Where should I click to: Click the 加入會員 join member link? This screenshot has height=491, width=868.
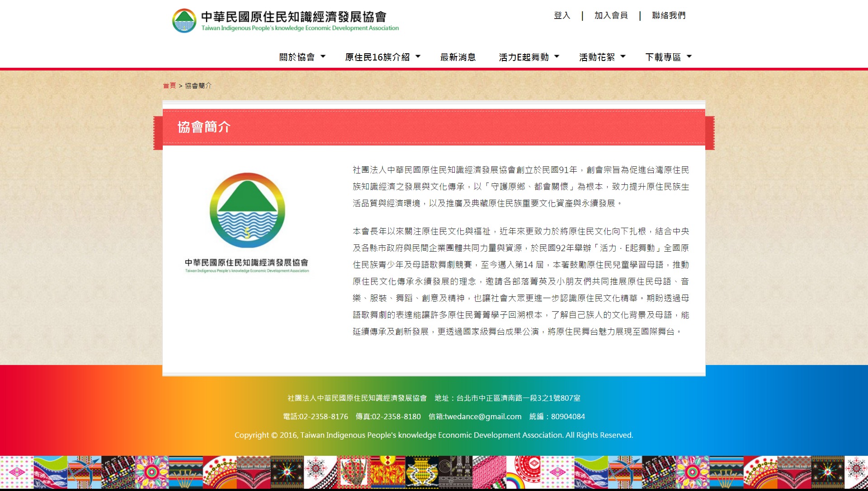[x=611, y=15]
